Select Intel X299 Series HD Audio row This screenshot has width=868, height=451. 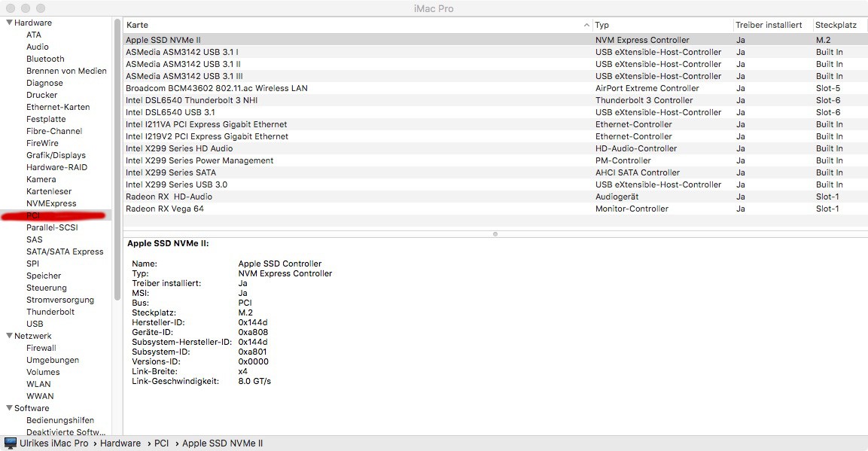[495, 148]
